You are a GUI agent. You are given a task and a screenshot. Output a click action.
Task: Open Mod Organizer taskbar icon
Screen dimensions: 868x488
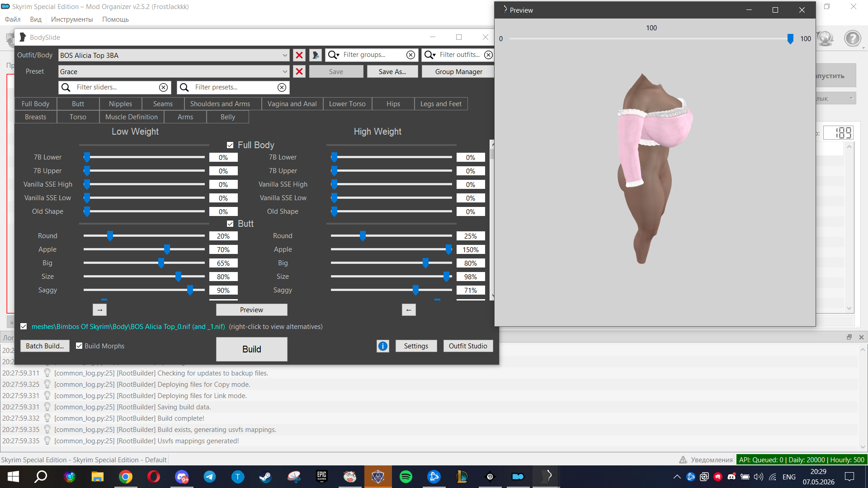click(518, 477)
